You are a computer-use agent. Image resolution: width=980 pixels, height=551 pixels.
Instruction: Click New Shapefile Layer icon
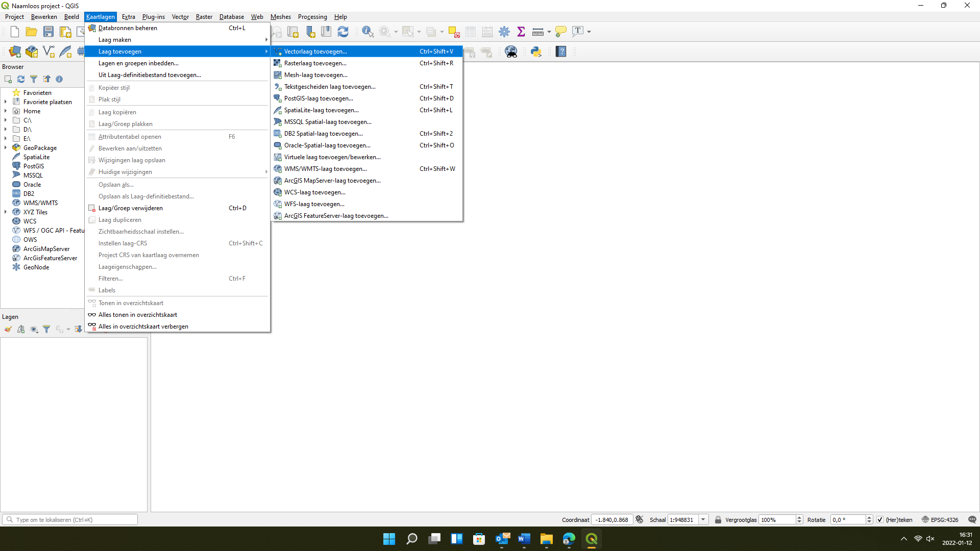(x=48, y=52)
